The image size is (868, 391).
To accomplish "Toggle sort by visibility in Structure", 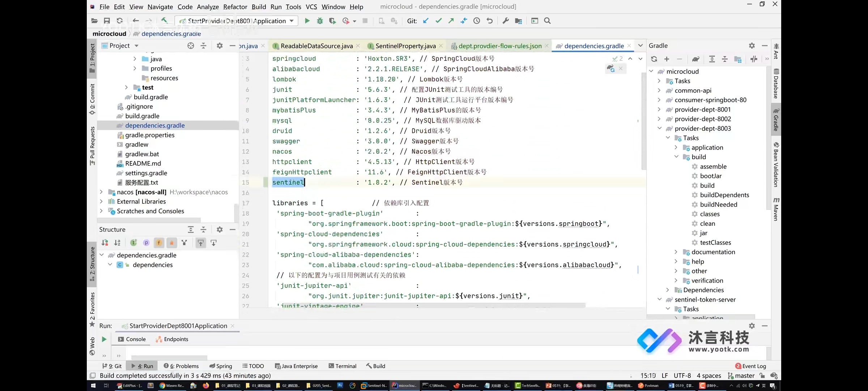I will (x=105, y=243).
